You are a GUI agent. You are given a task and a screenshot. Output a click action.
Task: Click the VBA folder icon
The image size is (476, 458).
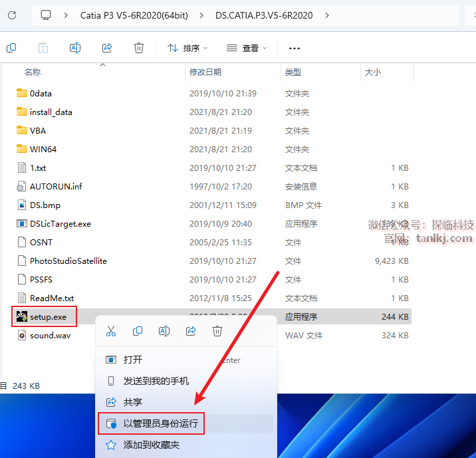coord(21,130)
